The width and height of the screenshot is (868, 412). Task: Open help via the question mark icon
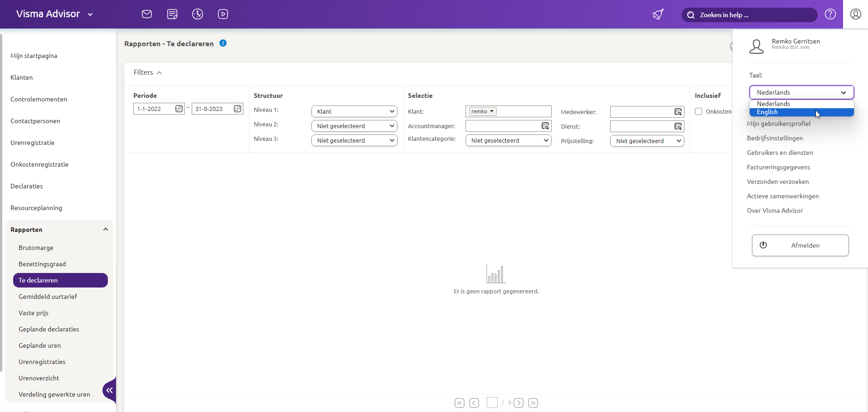(831, 14)
